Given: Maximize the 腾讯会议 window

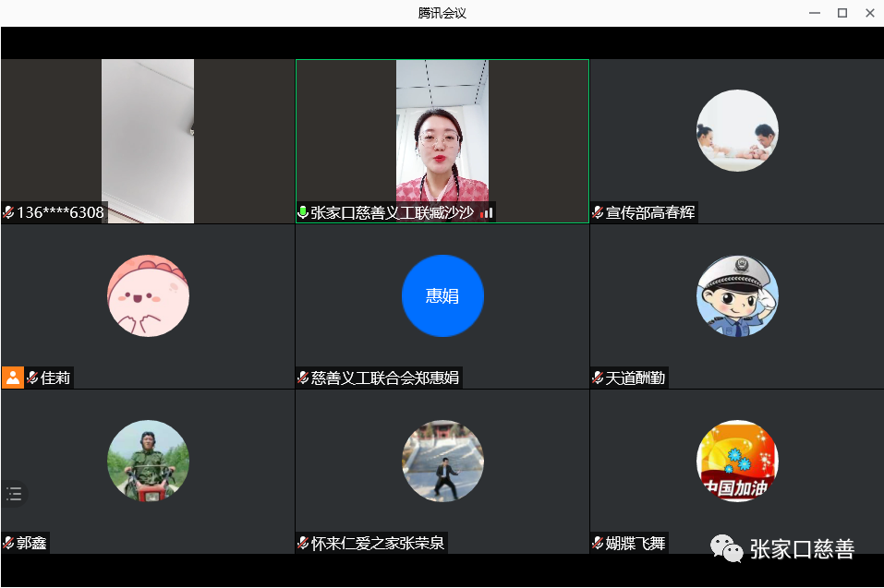Looking at the screenshot, I should coord(842,13).
